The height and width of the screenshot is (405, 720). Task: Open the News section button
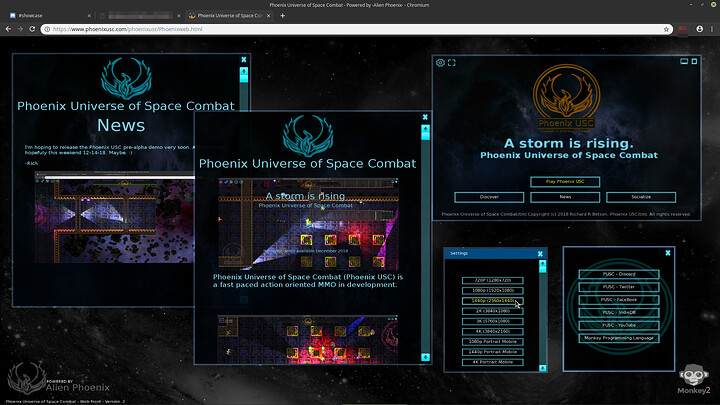[x=565, y=197]
